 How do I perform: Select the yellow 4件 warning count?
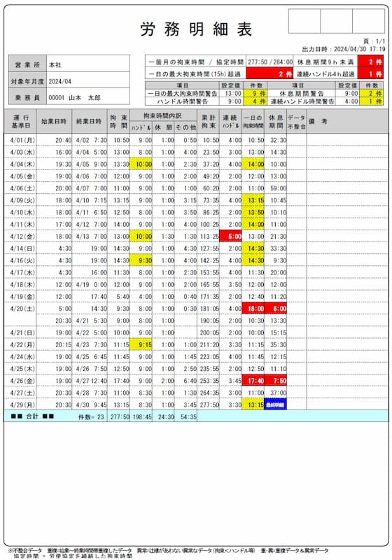[255, 101]
